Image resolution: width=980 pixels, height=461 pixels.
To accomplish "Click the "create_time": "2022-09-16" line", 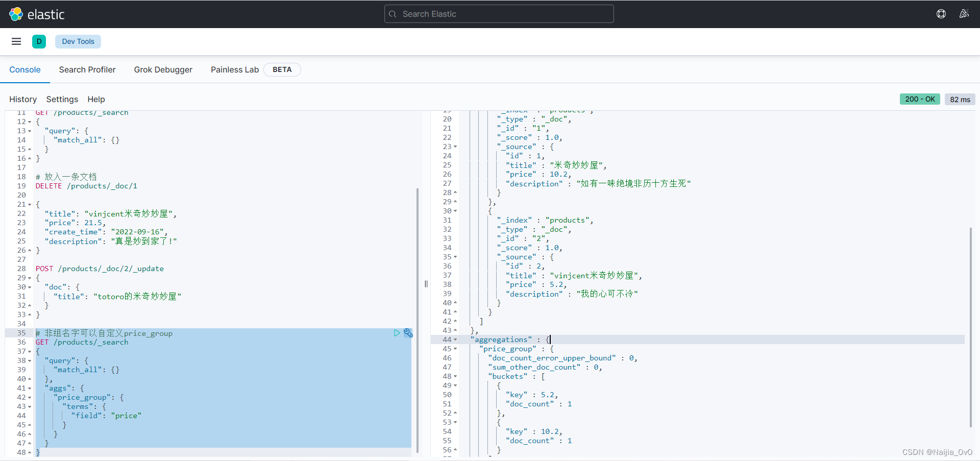I will point(106,232).
